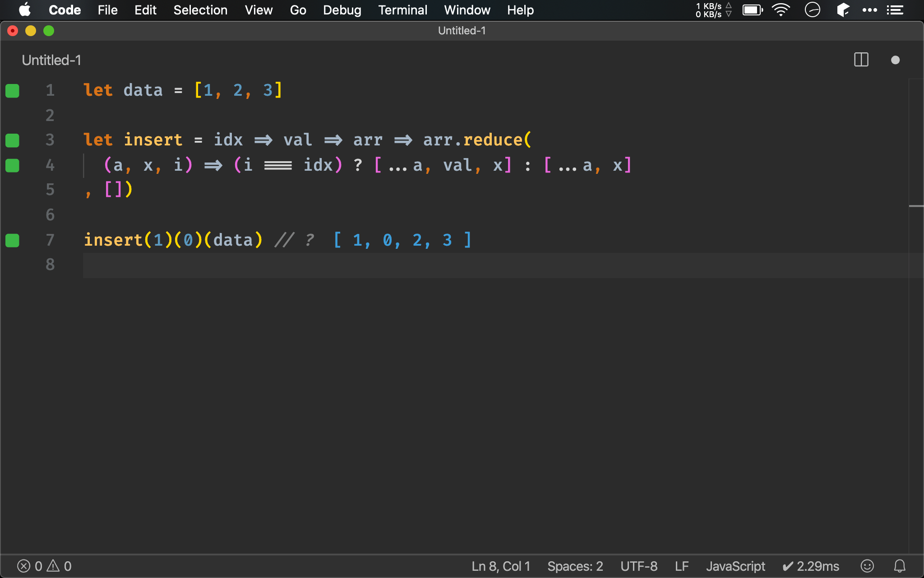Screen dimensions: 924x578
Task: Click the cube-shaped menu bar icon
Action: click(x=843, y=10)
